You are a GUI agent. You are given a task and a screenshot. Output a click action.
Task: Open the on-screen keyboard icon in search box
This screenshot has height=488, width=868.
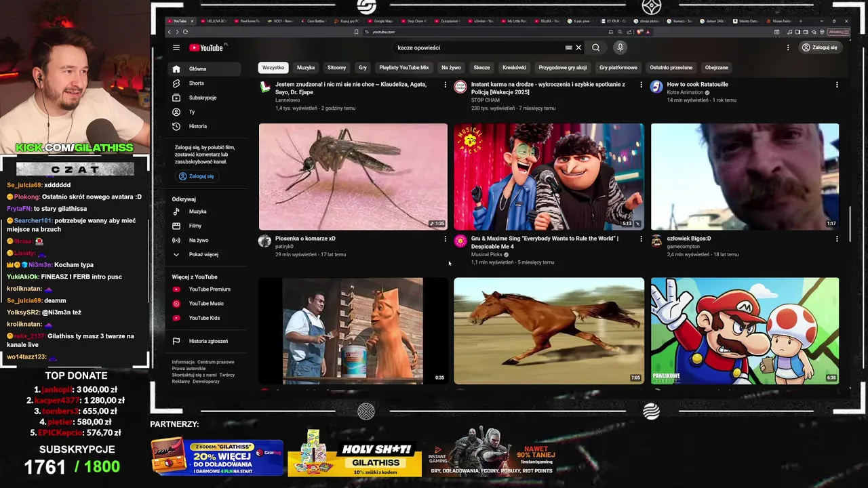click(568, 47)
